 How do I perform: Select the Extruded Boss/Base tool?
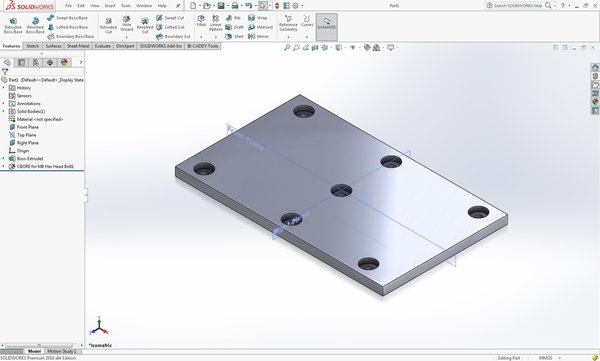13,25
